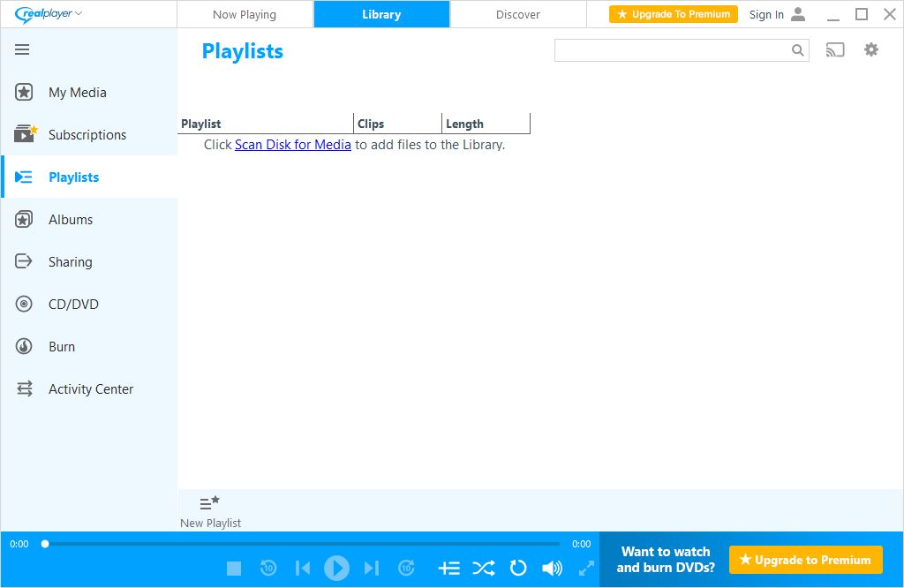Sort by Length column header
904x588 pixels.
tap(486, 124)
